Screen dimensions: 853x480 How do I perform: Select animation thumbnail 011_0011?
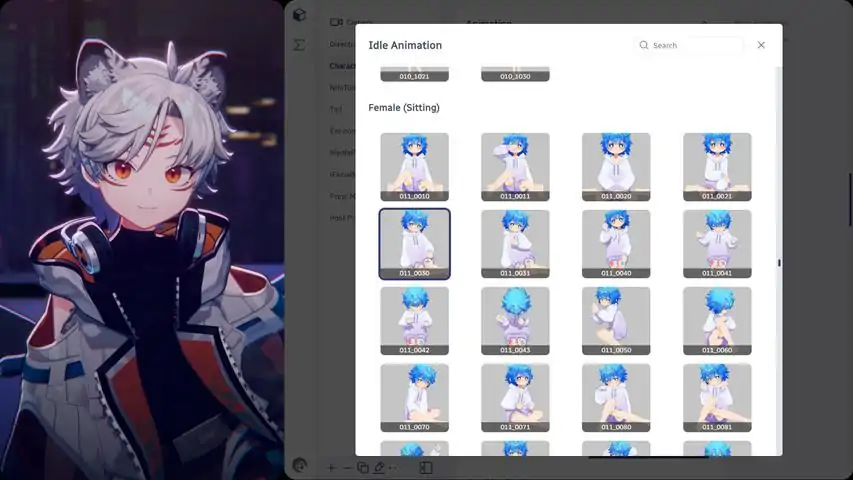click(x=515, y=167)
